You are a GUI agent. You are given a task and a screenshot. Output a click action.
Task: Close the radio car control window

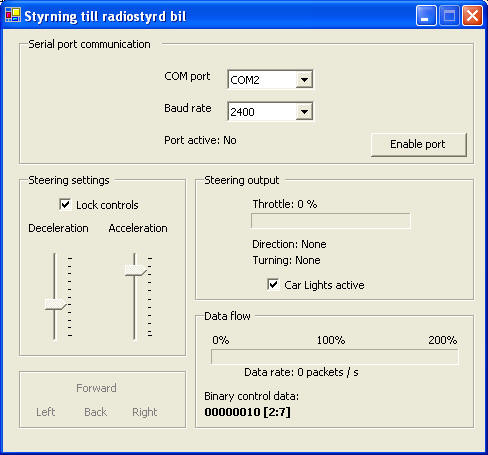tap(472, 16)
